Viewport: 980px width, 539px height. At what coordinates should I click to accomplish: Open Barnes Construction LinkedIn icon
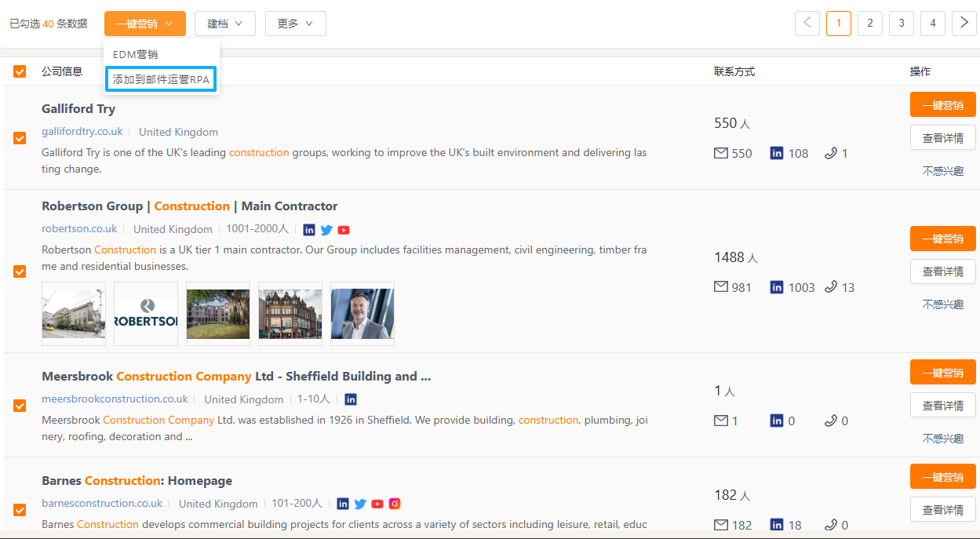click(x=343, y=504)
